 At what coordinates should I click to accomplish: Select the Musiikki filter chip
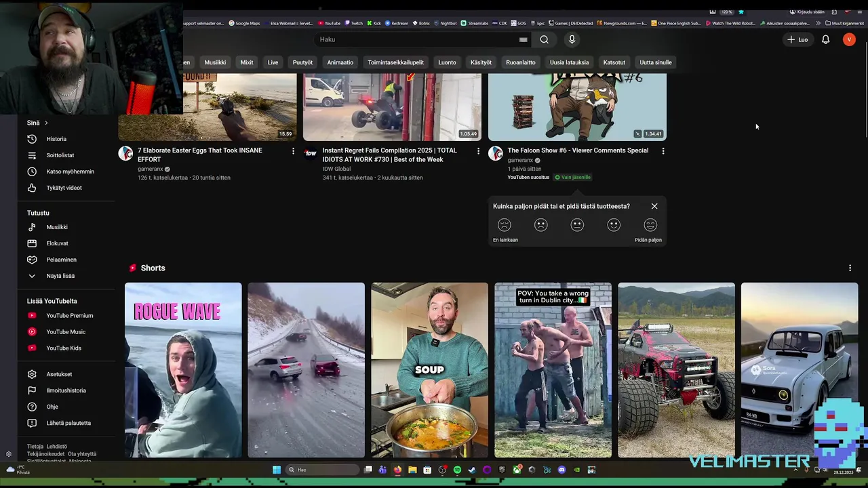tap(215, 62)
